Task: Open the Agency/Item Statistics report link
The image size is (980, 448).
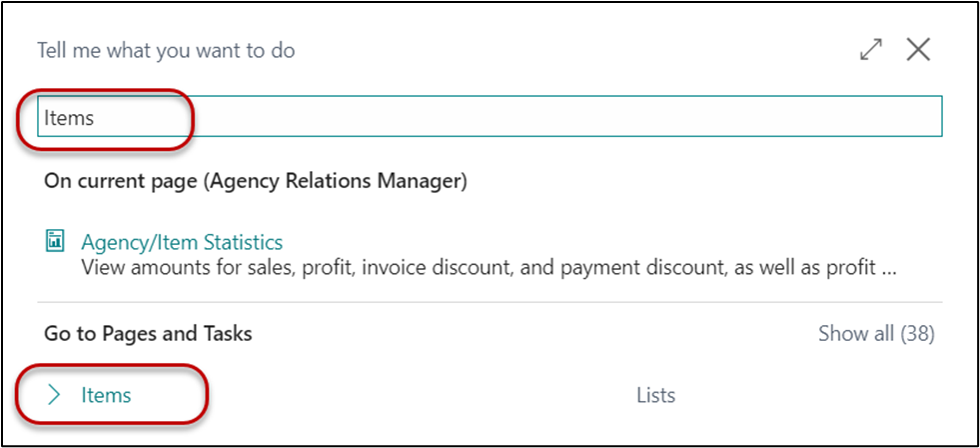Action: pos(182,242)
